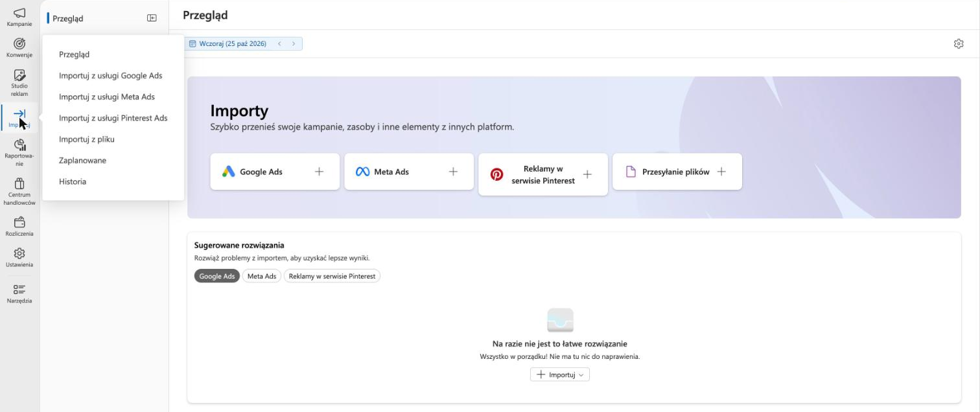Click the file icon on Przesyłanie plików card
This screenshot has height=412, width=980.
pos(631,172)
